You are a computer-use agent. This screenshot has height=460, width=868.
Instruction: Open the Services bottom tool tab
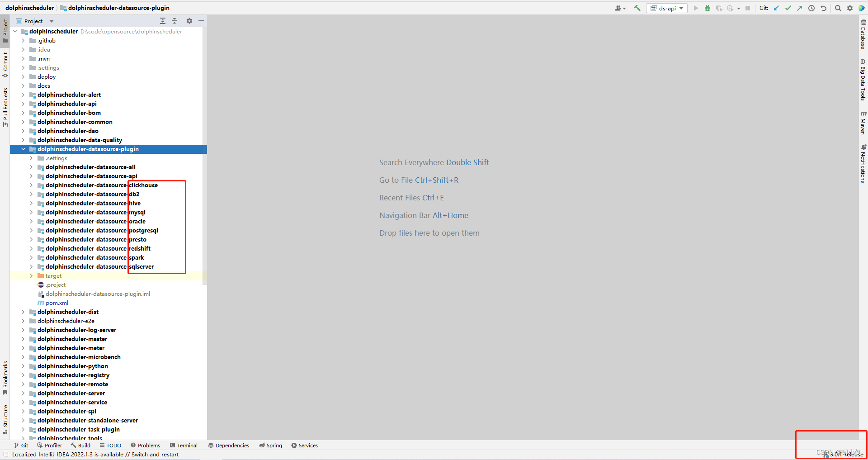(x=304, y=446)
